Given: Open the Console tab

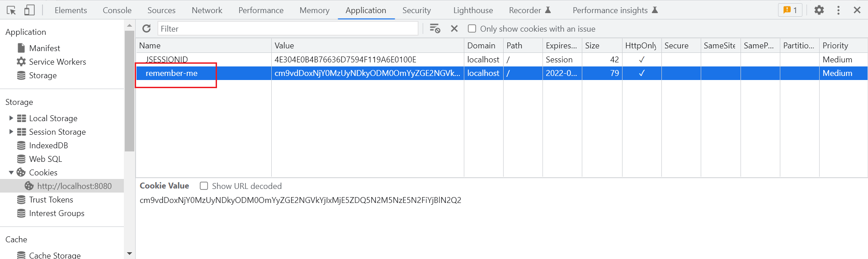Looking at the screenshot, I should point(117,10).
